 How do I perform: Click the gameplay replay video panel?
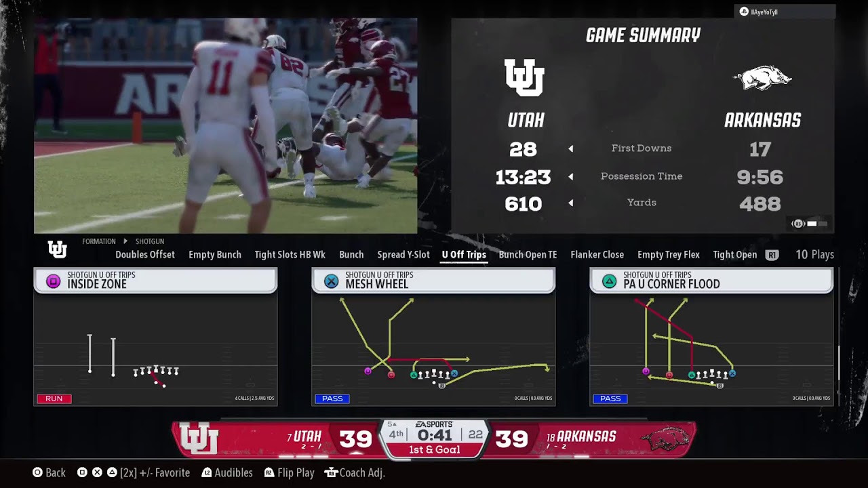225,126
